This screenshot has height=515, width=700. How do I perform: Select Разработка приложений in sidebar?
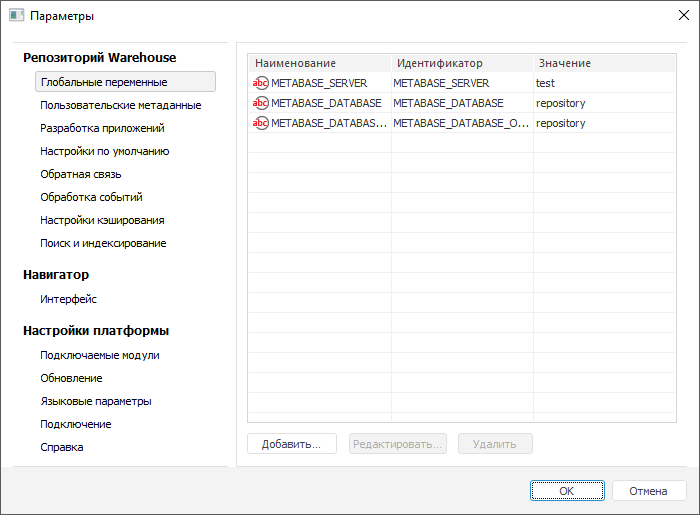point(102,128)
